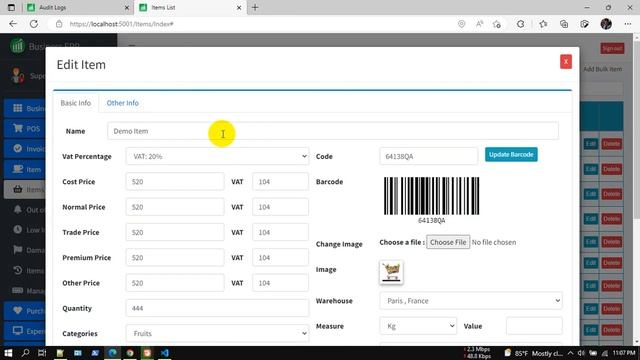Add this page to favorites star icon
The image size is (640, 360).
(497, 24)
